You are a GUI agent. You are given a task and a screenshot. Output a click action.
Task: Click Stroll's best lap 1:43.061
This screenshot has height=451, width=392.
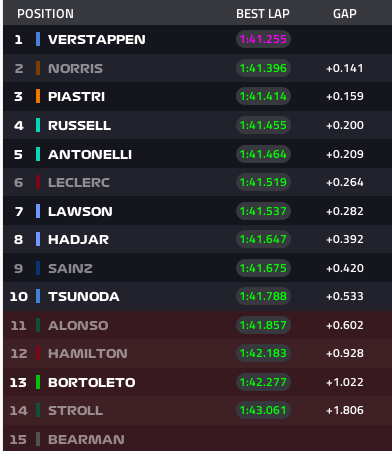tap(263, 410)
